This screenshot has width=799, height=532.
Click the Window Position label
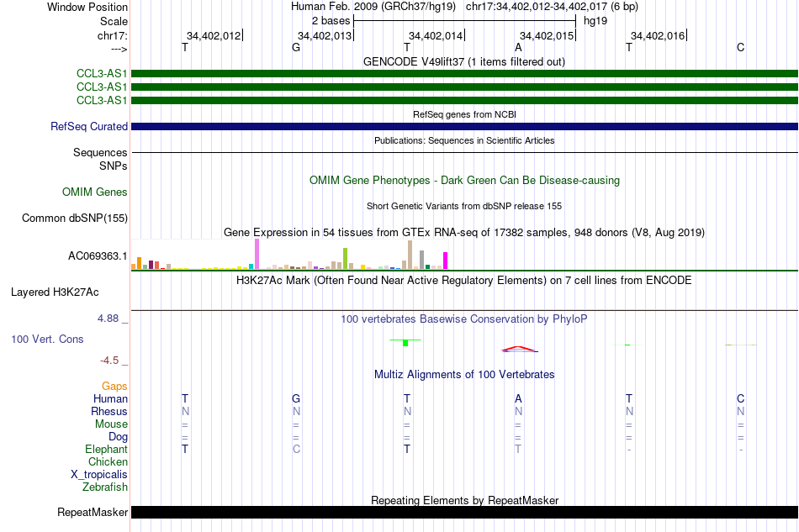click(x=87, y=7)
